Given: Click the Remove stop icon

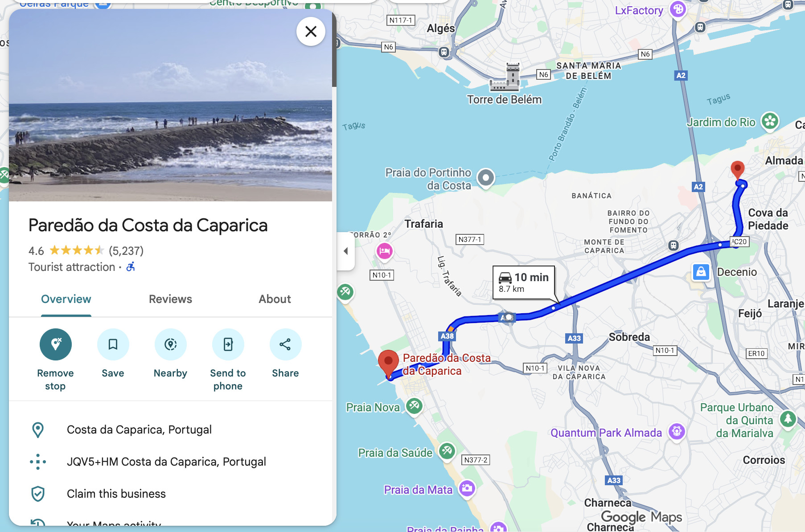Looking at the screenshot, I should pos(56,344).
